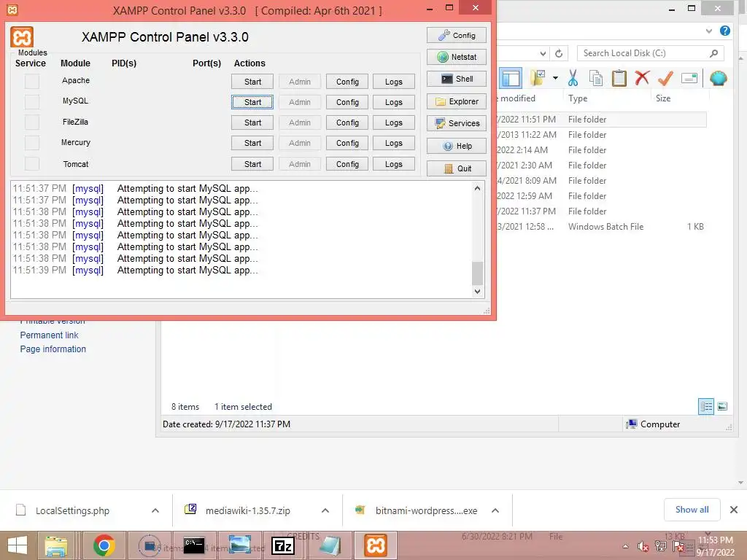
Task: Start the Apache module
Action: click(x=252, y=82)
